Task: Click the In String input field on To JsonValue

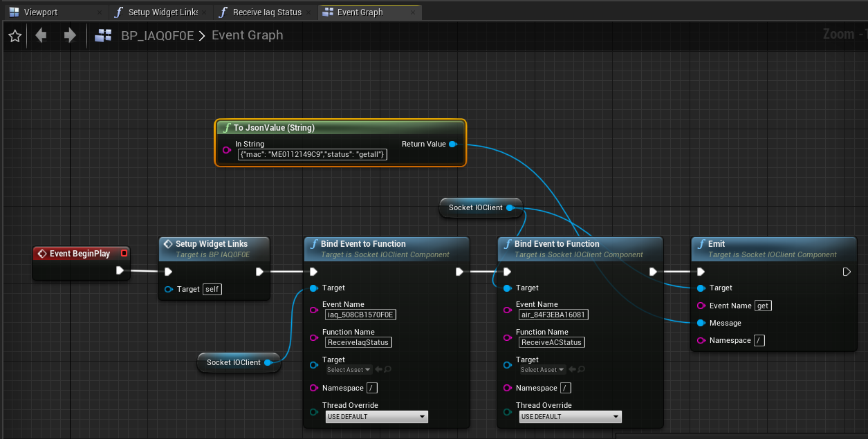Action: [311, 154]
